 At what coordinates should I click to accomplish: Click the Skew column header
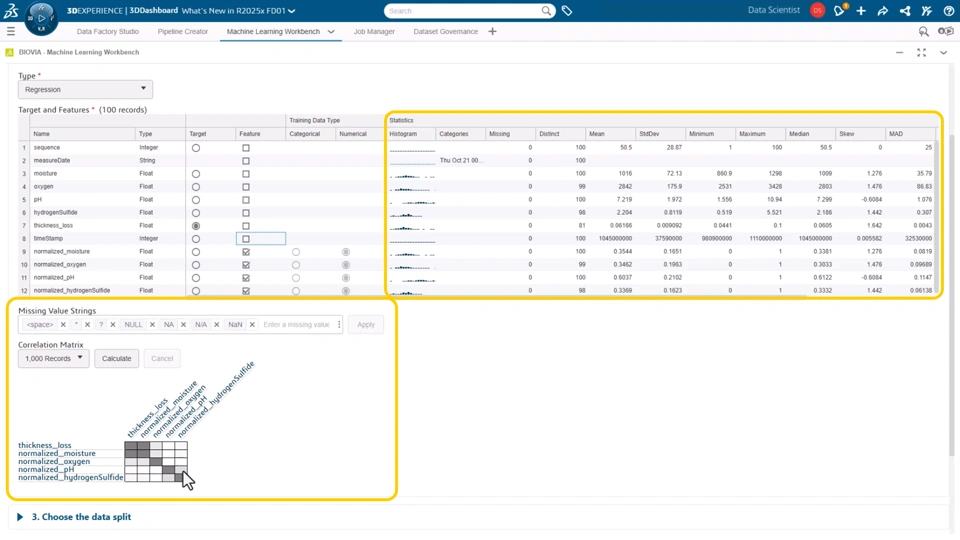coord(860,133)
